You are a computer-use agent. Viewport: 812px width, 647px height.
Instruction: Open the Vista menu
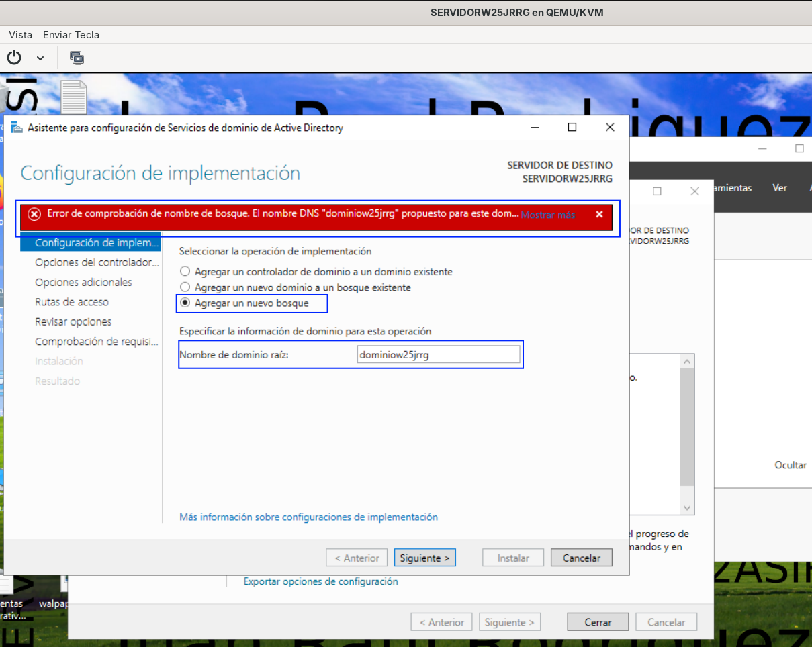pos(20,34)
